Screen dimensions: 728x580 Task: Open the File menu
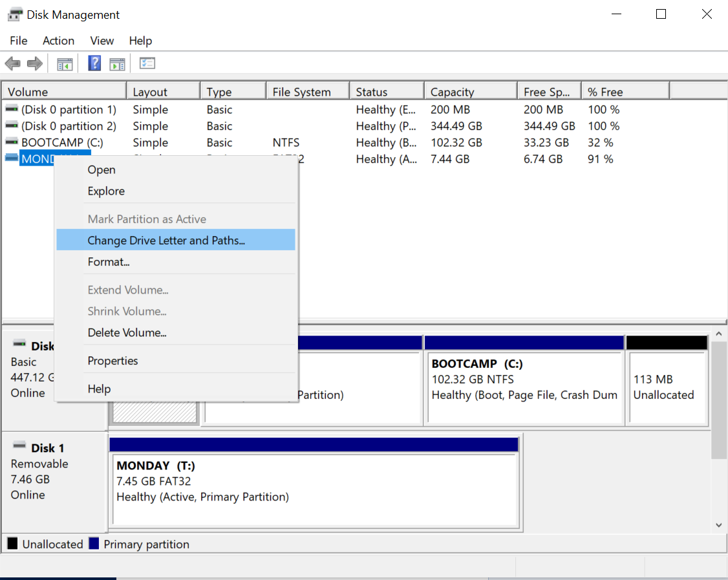(x=19, y=41)
